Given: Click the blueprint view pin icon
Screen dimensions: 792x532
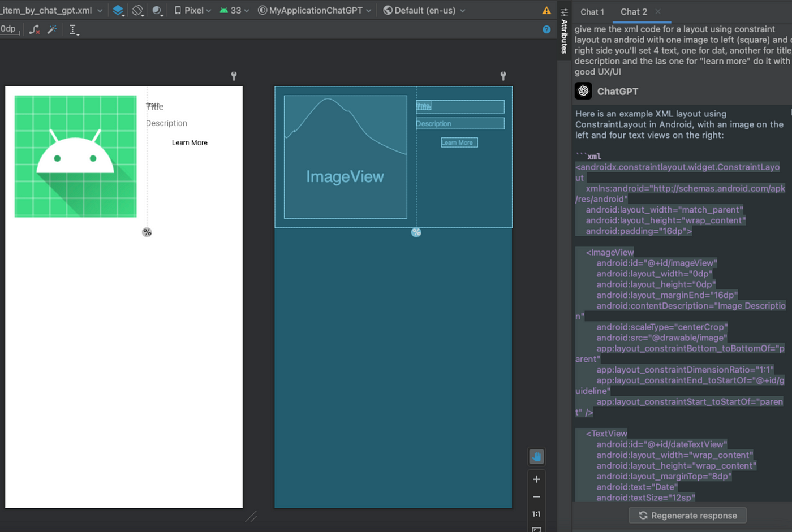Looking at the screenshot, I should click(503, 76).
